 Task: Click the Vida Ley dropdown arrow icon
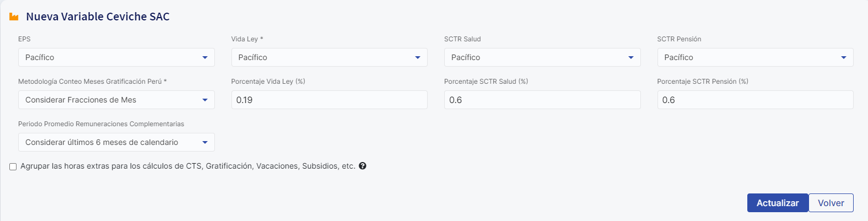[x=418, y=57]
